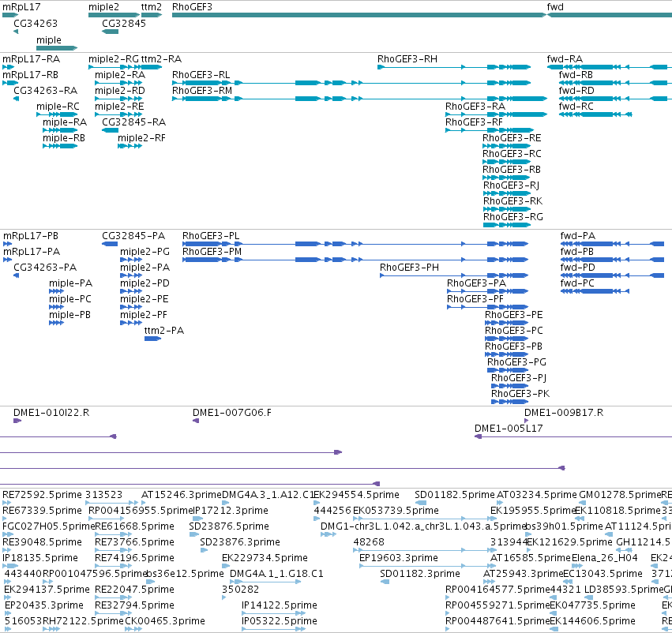Select the RhoGEF3-PL protein label
The height and width of the screenshot is (633, 672).
pos(211,236)
